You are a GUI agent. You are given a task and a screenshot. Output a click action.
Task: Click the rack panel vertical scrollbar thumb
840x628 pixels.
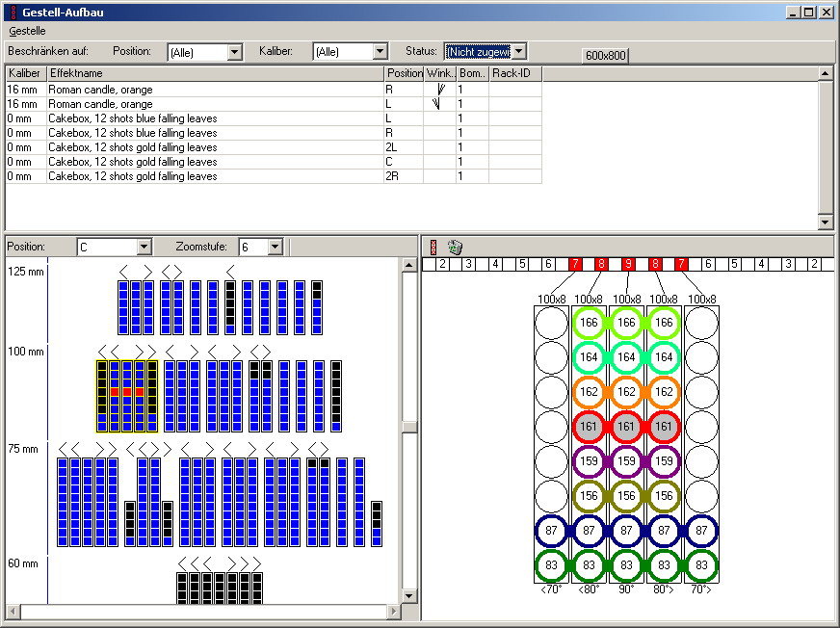[409, 427]
